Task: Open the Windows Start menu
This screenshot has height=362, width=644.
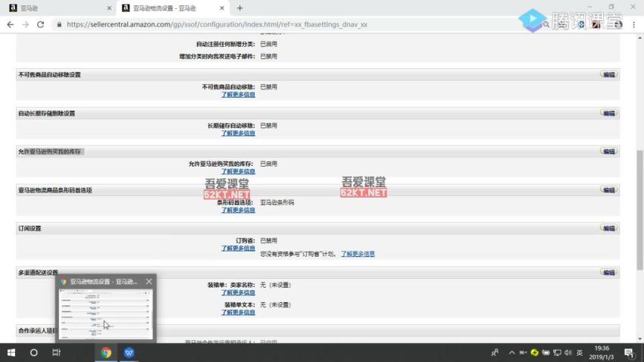Action: 11,353
